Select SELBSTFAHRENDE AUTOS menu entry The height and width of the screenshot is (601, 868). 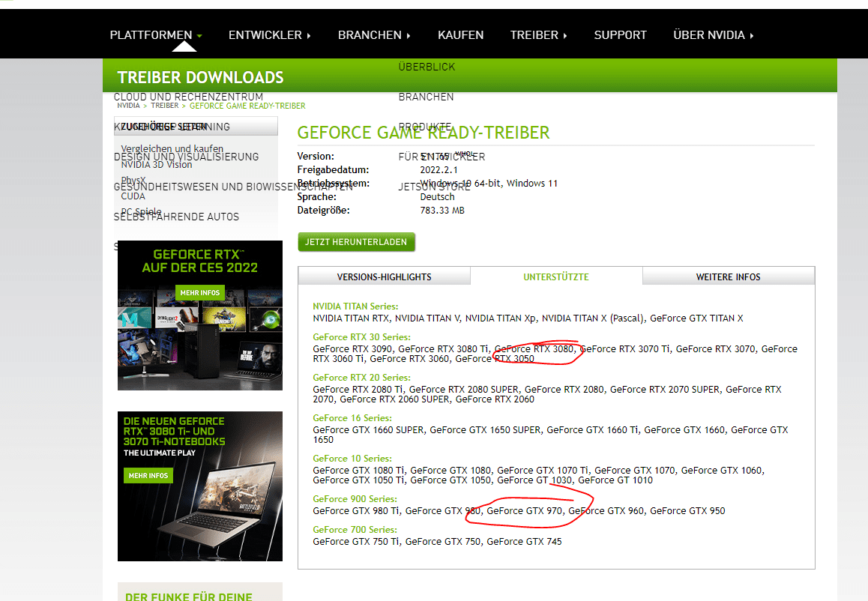click(176, 217)
